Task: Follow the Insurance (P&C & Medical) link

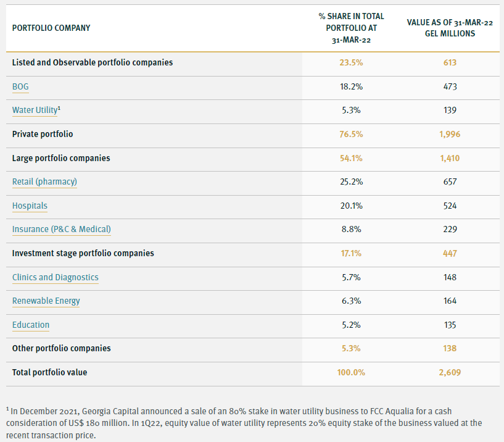Action: coord(62,230)
